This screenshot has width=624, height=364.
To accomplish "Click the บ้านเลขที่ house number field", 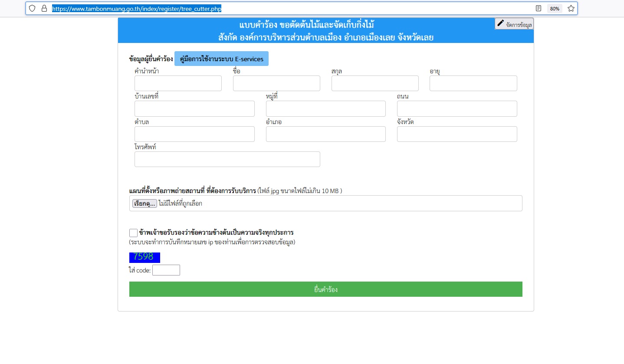I will tap(194, 108).
